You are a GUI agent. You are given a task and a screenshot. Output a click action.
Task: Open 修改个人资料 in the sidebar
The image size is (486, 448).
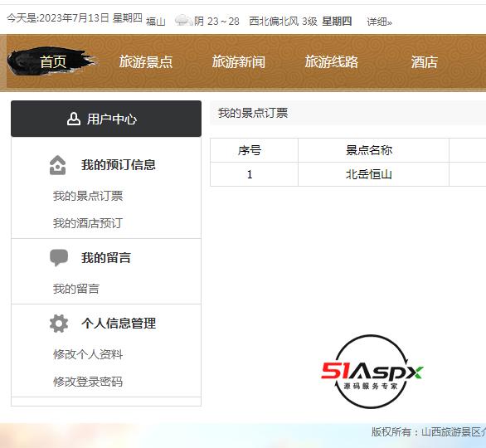88,354
